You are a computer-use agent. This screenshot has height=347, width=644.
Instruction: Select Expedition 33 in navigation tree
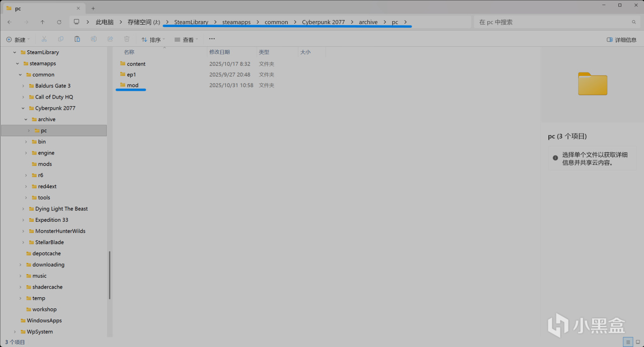[51, 220]
